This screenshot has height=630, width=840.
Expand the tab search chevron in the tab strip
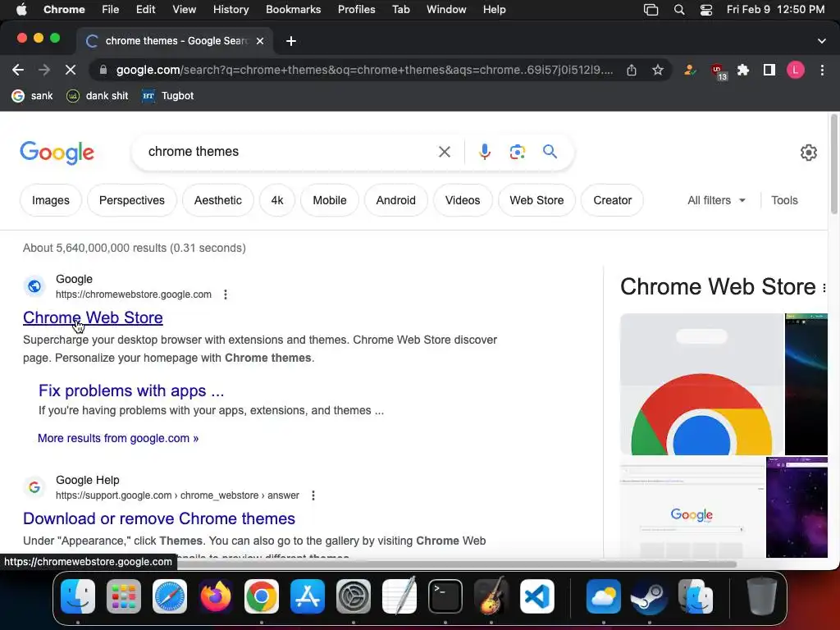click(x=822, y=41)
